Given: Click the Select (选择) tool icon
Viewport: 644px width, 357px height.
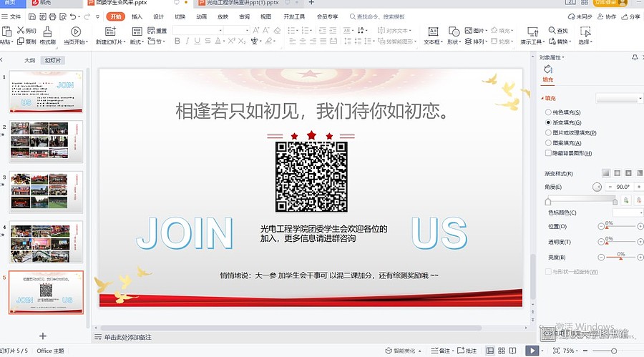Looking at the screenshot, I should pyautogui.click(x=585, y=31).
